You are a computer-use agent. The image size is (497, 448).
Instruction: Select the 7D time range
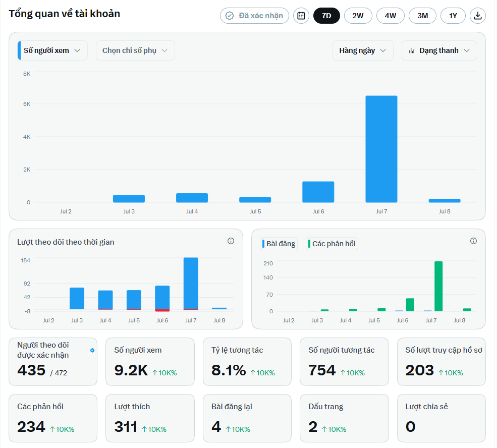coord(326,16)
